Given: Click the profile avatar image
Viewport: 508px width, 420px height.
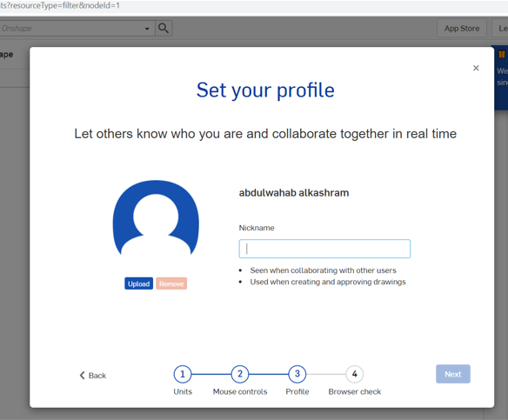Looking at the screenshot, I should [x=156, y=218].
